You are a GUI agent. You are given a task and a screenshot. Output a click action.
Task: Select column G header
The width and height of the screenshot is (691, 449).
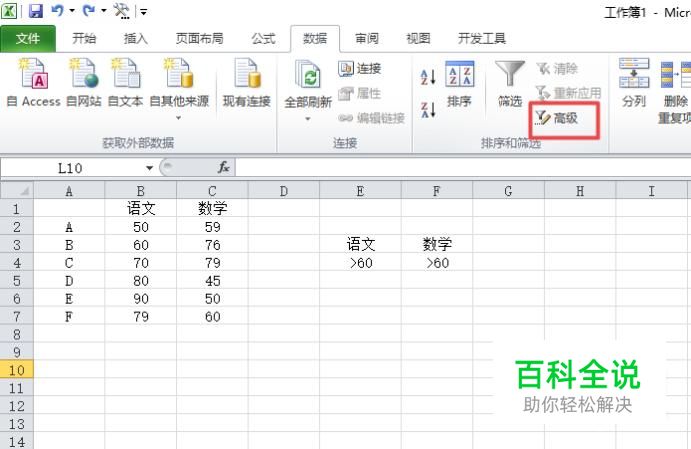(508, 191)
